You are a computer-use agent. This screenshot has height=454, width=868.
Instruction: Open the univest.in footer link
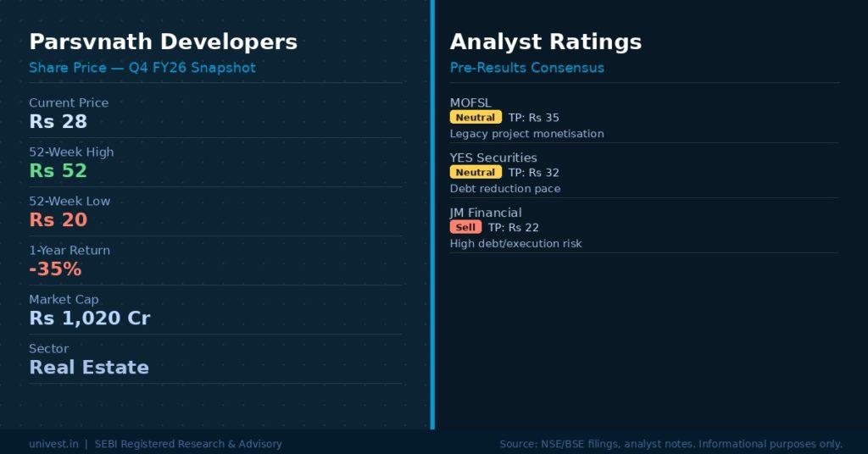point(53,444)
